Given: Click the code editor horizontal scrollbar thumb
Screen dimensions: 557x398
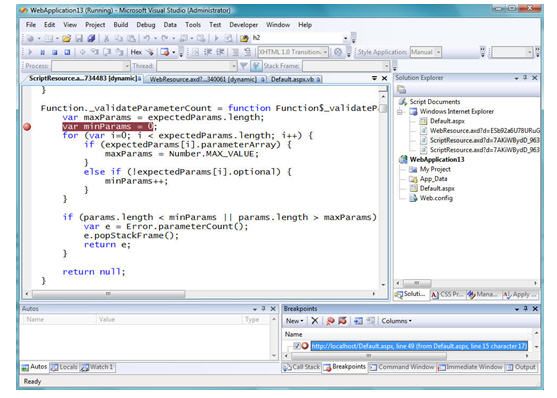Looking at the screenshot, I should pyautogui.click(x=108, y=294).
